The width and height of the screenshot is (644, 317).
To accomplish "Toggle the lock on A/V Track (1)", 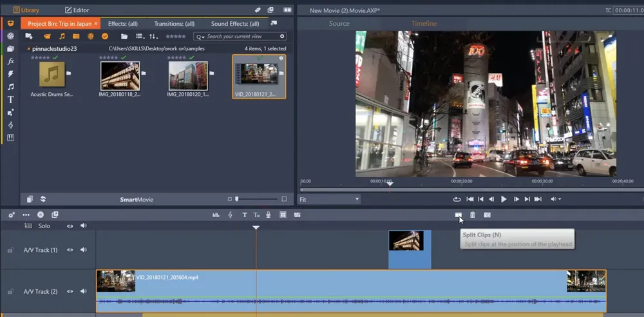I will (x=10, y=250).
